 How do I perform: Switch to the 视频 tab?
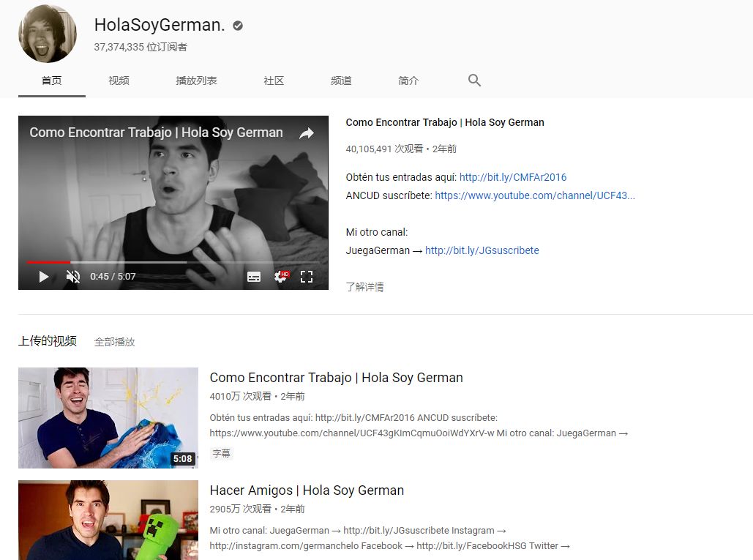119,81
